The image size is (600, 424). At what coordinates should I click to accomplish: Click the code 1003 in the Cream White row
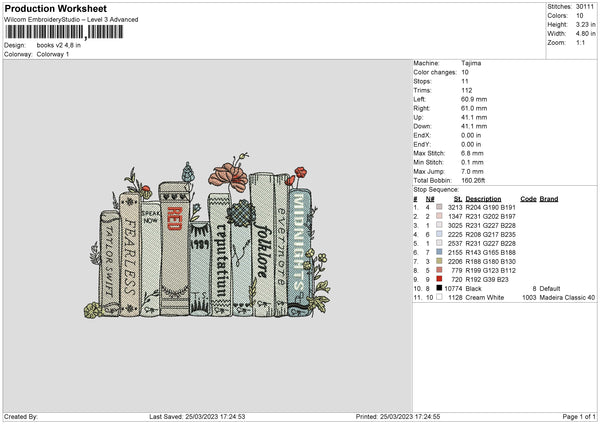pos(529,298)
